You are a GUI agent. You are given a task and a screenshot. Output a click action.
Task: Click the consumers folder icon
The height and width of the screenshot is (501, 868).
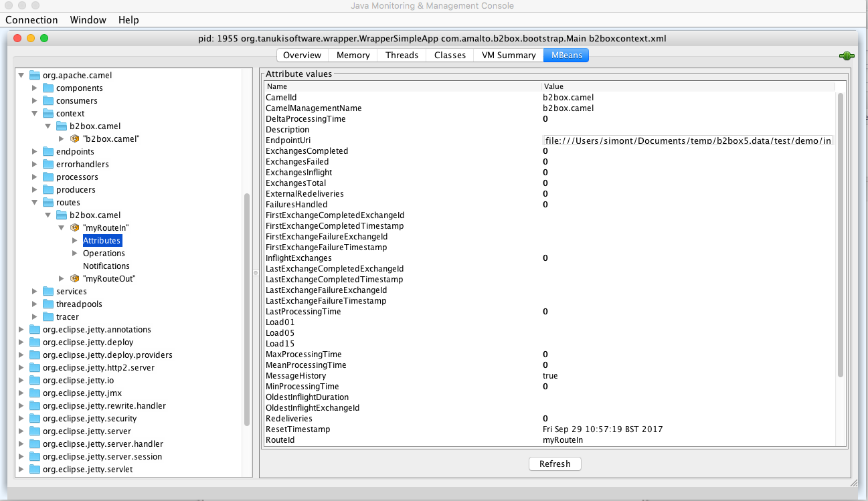48,100
